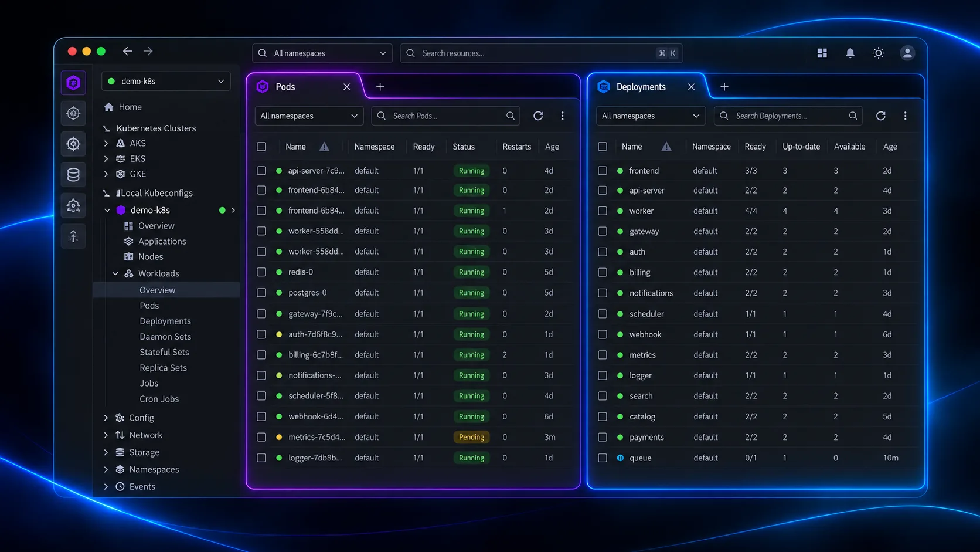Select all deployments with header checkbox
The width and height of the screenshot is (980, 552).
(603, 147)
